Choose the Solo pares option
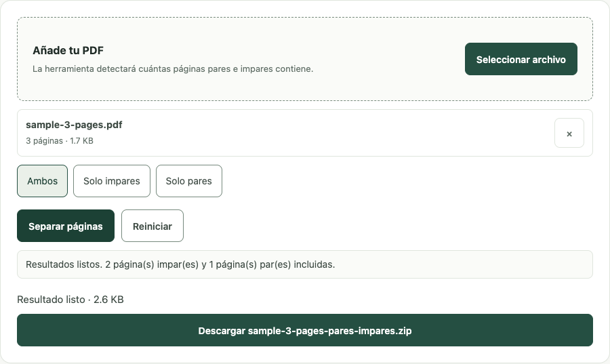Image resolution: width=610 pixels, height=364 pixels. click(189, 181)
